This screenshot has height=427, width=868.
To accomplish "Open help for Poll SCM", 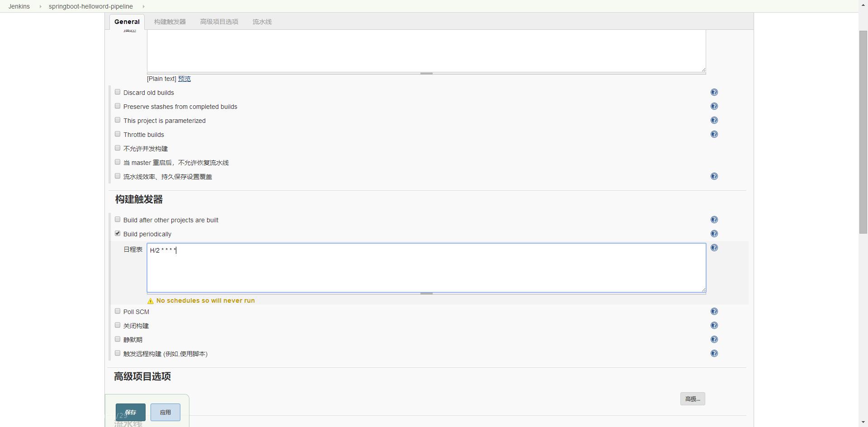I will click(714, 311).
